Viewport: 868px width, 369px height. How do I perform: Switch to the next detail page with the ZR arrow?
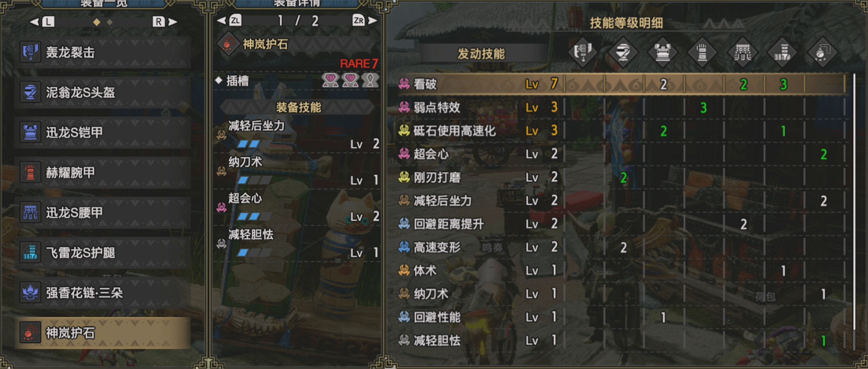pyautogui.click(x=365, y=21)
